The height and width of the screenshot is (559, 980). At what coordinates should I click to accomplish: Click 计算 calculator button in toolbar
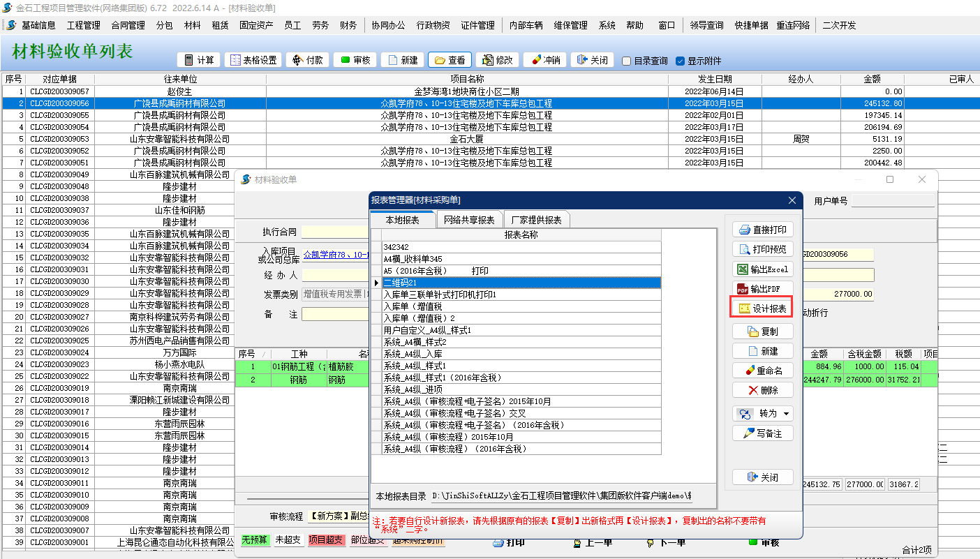(x=198, y=60)
